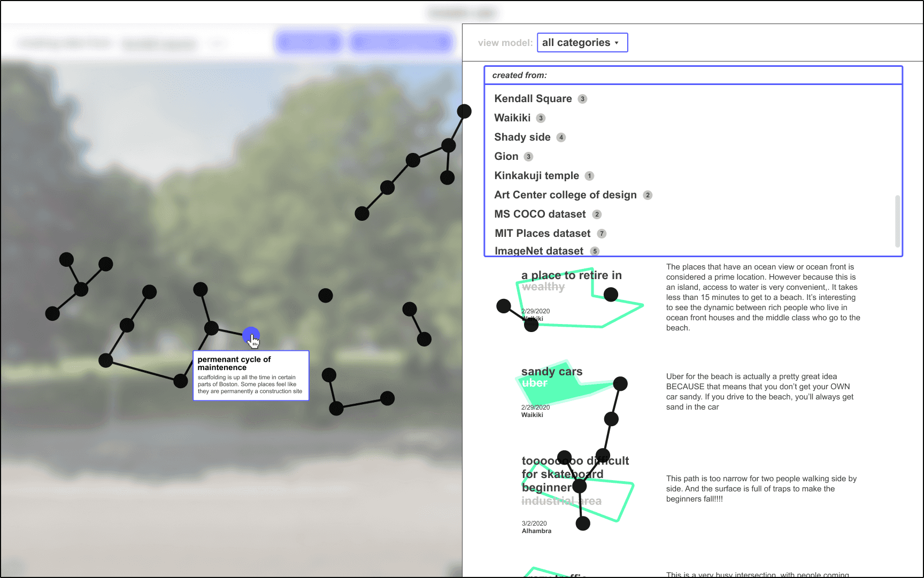Open the 'a place to retire in' card title

pyautogui.click(x=572, y=275)
